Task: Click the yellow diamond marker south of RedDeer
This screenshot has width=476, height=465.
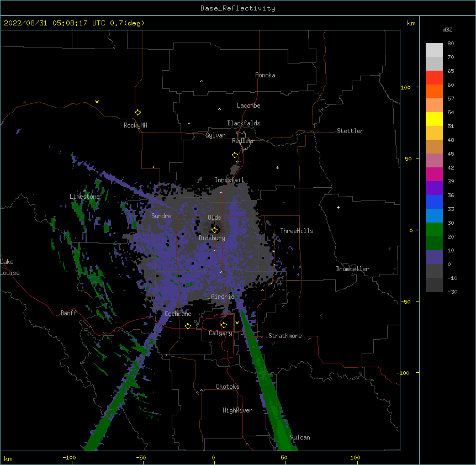Action: point(235,155)
